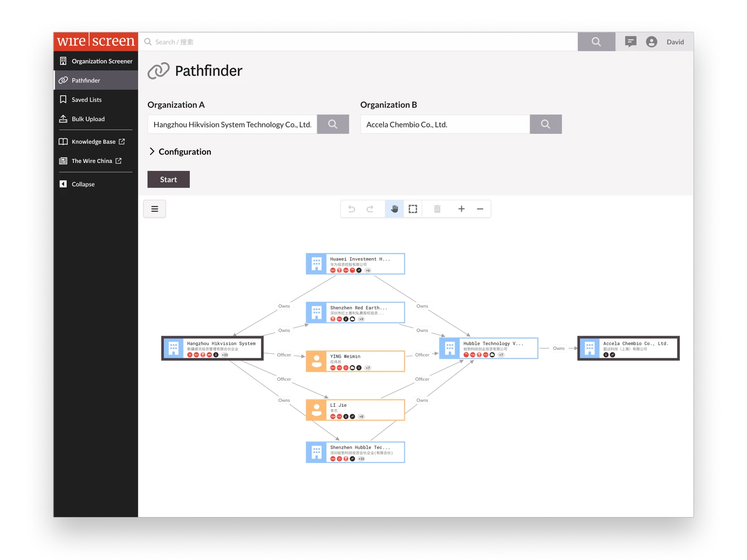This screenshot has width=747, height=560.
Task: Click the building icon on Accela Chembio node
Action: pyautogui.click(x=590, y=348)
